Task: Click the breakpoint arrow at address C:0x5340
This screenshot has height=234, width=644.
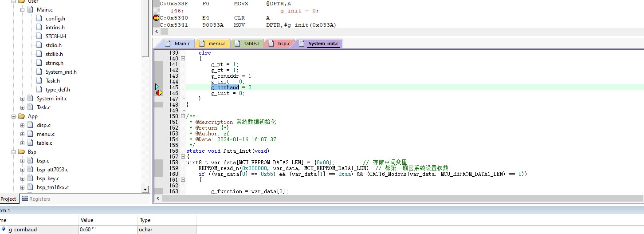Action: (x=156, y=18)
